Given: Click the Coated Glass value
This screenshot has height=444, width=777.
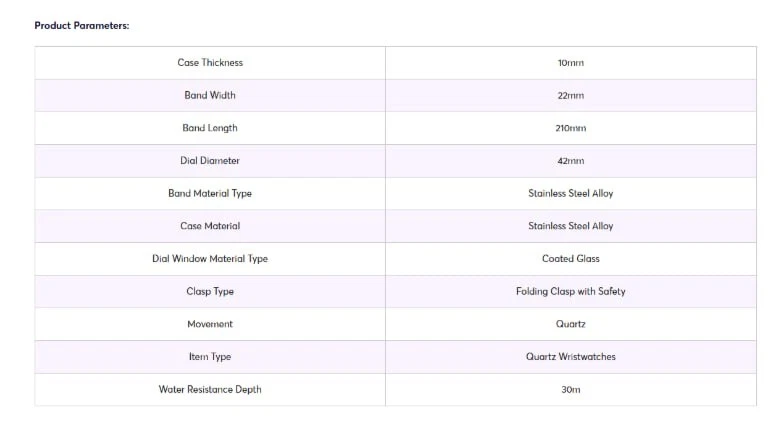Looking at the screenshot, I should click(x=570, y=259).
